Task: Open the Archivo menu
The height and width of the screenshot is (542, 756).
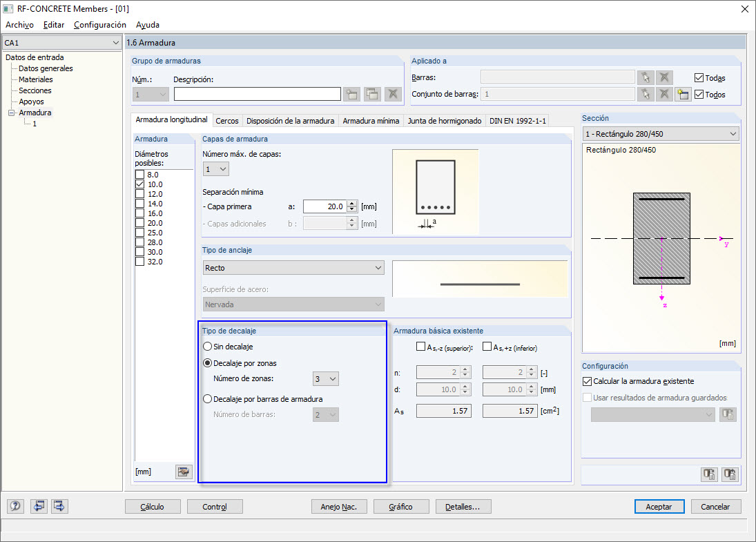Action: tap(19, 25)
